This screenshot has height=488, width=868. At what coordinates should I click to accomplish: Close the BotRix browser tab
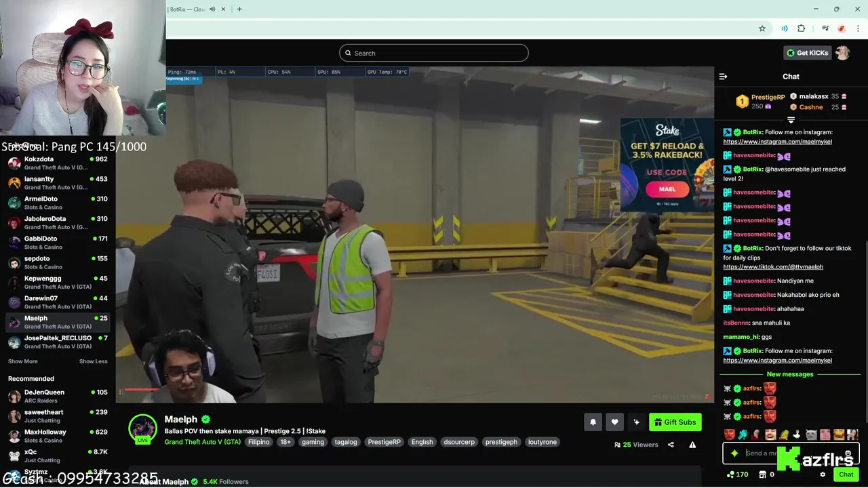coord(224,9)
